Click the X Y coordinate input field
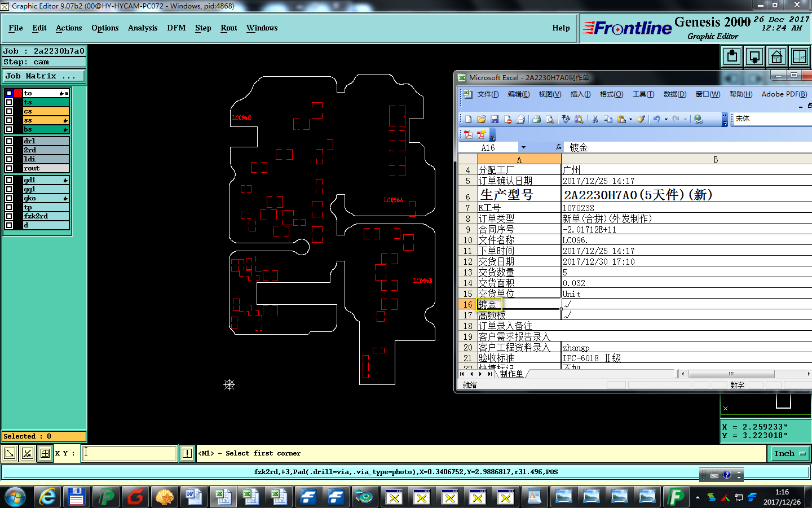This screenshot has height=508, width=812. [x=129, y=453]
